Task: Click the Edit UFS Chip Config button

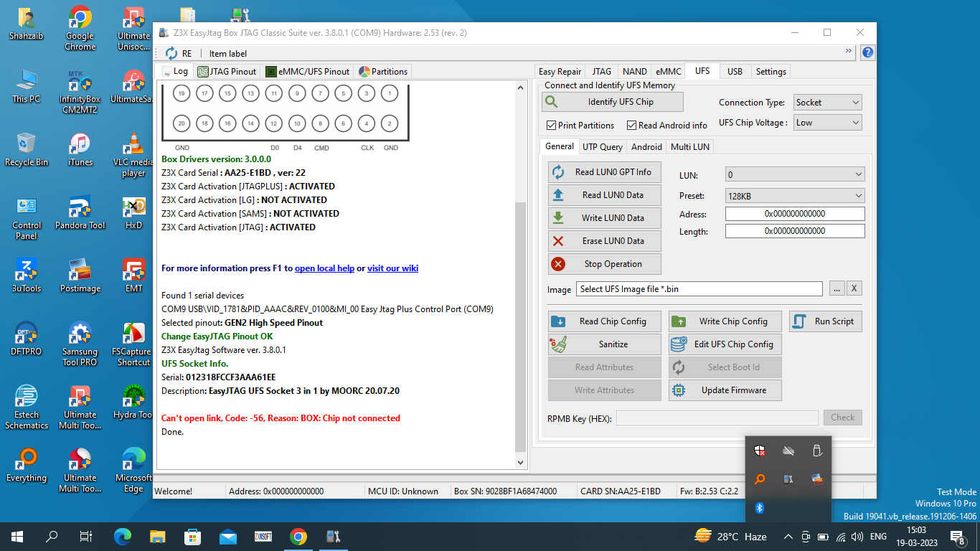Action: coord(725,344)
